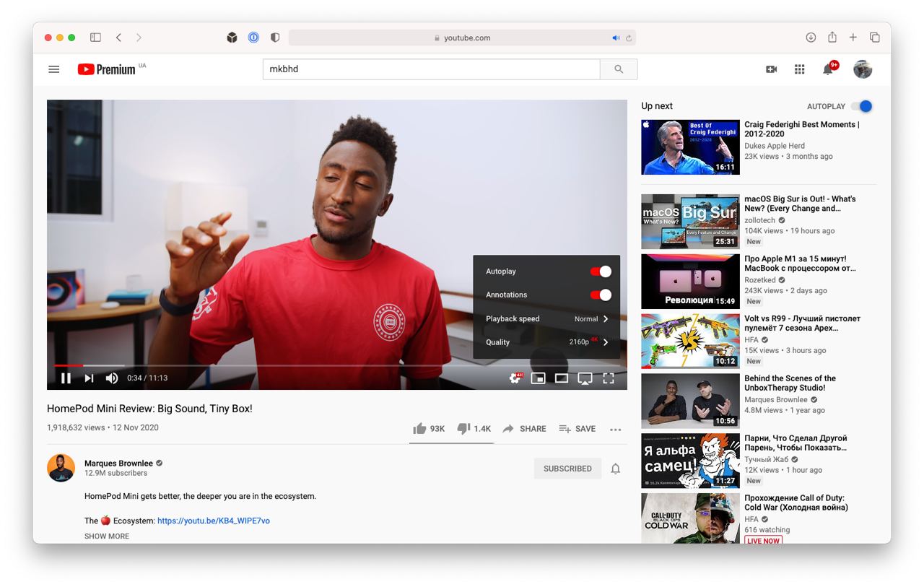
Task: Mute the video volume
Action: pyautogui.click(x=112, y=378)
